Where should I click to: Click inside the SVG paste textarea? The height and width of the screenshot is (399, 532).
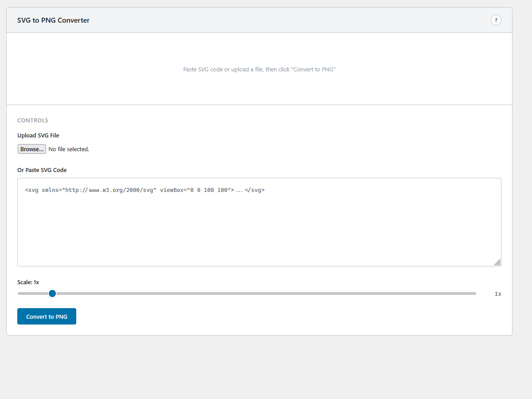pos(259,222)
